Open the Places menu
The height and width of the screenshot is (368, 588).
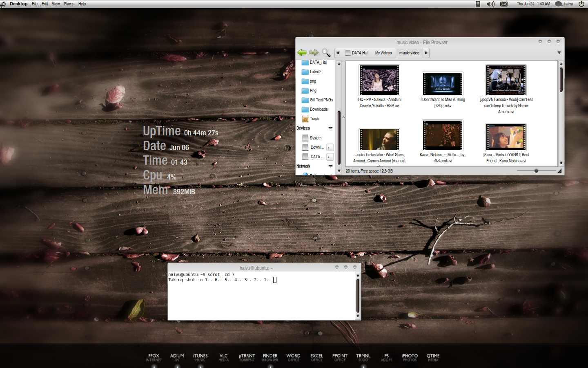[69, 4]
